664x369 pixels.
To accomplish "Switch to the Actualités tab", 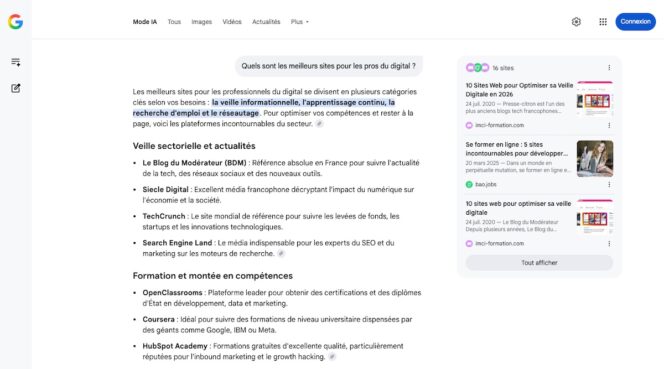I will 266,22.
